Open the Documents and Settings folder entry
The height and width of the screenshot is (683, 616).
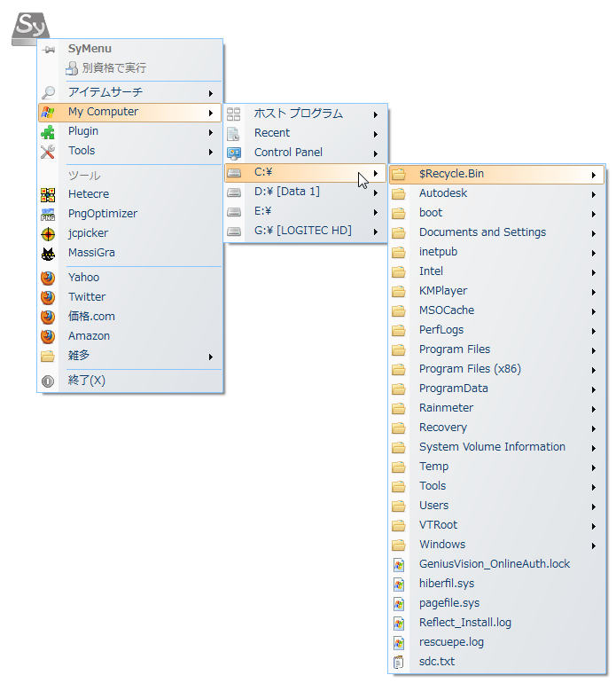[x=496, y=233]
